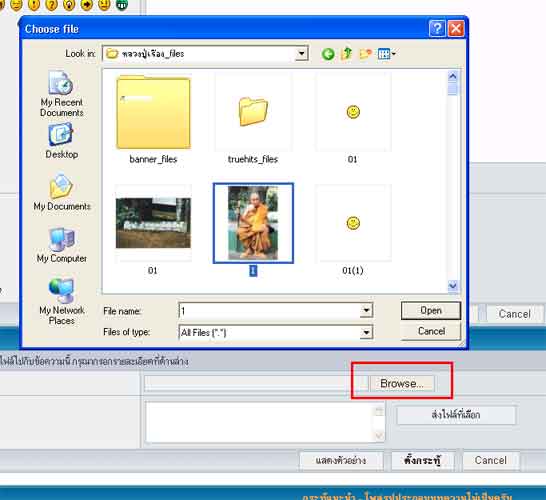Image resolution: width=546 pixels, height=500 pixels.
Task: Click the Open button
Action: point(431,311)
